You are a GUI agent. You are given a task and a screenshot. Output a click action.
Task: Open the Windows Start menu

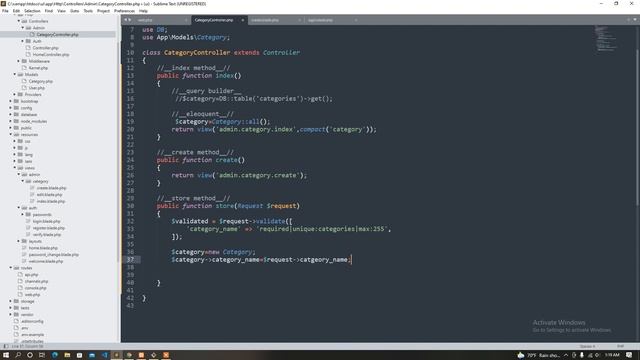(x=6, y=355)
